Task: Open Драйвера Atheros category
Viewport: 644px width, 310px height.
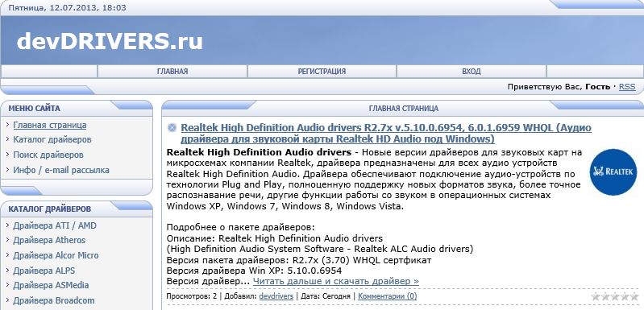Action: tap(49, 240)
